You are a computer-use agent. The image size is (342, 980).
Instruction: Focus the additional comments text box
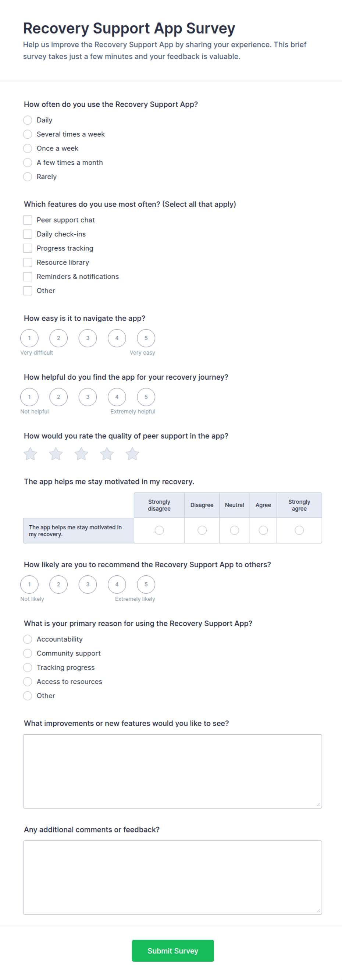coord(172,877)
